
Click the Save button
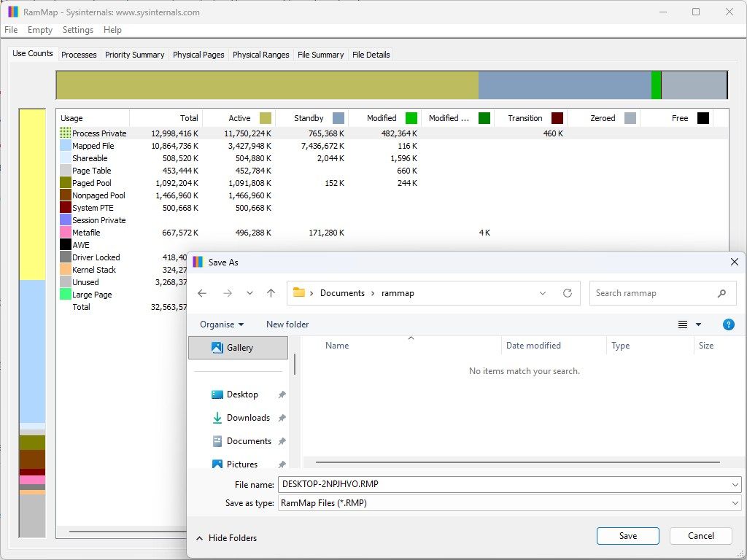pos(628,536)
